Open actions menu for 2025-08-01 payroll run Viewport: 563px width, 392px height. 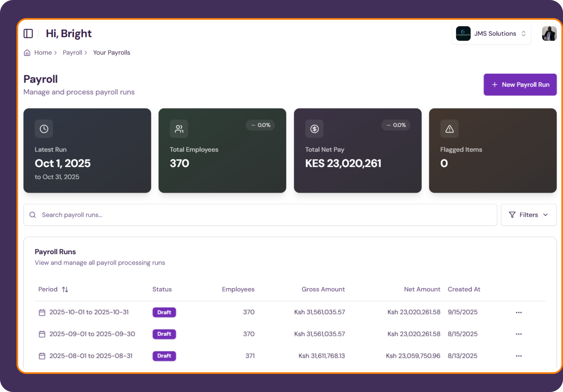click(x=518, y=356)
